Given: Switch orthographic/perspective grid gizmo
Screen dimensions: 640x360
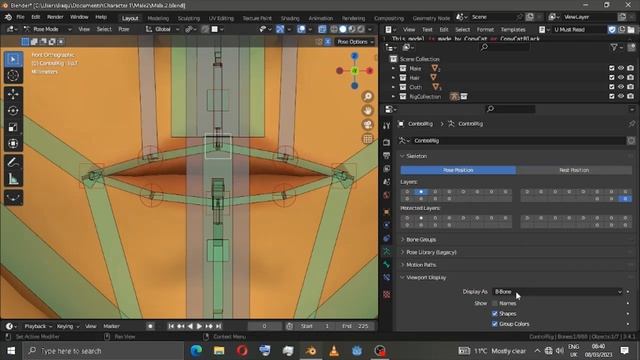Looking at the screenshot, I should [x=368, y=139].
